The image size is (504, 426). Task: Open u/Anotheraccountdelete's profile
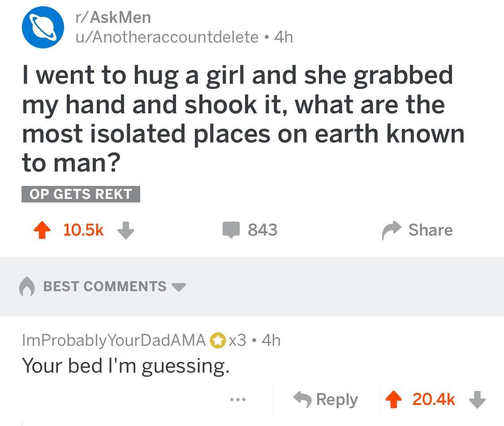coord(166,37)
